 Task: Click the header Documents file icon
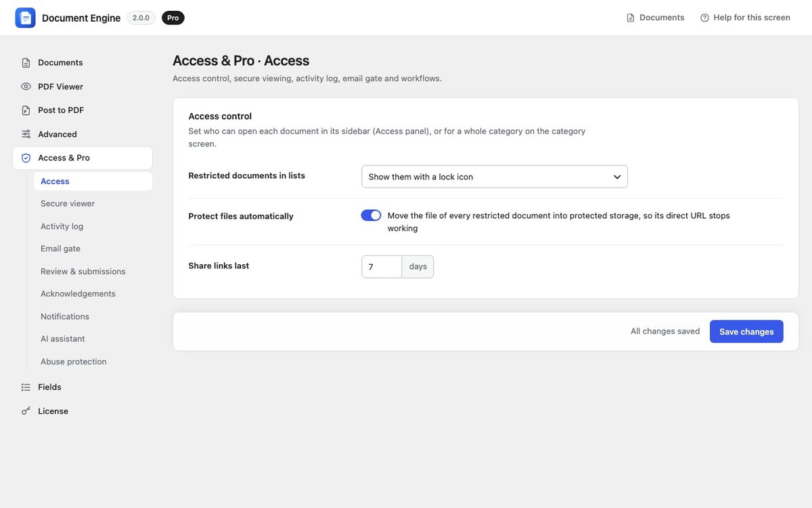point(631,18)
